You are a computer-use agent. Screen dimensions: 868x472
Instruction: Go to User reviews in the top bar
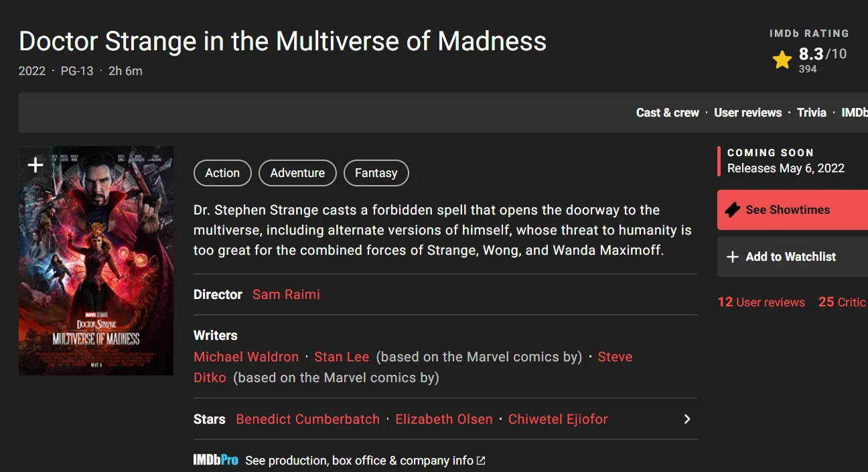747,113
